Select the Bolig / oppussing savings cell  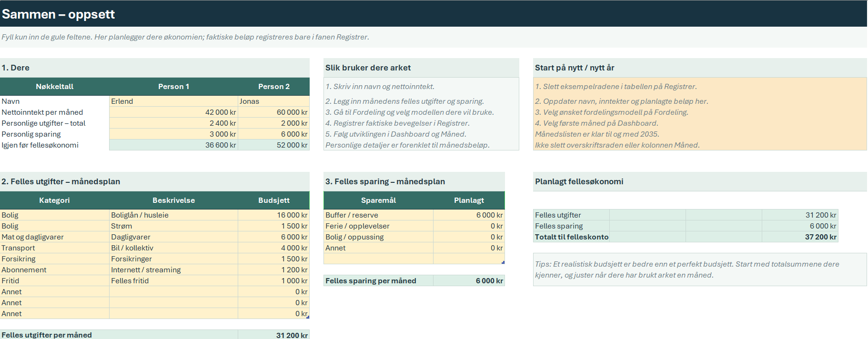tap(378, 237)
